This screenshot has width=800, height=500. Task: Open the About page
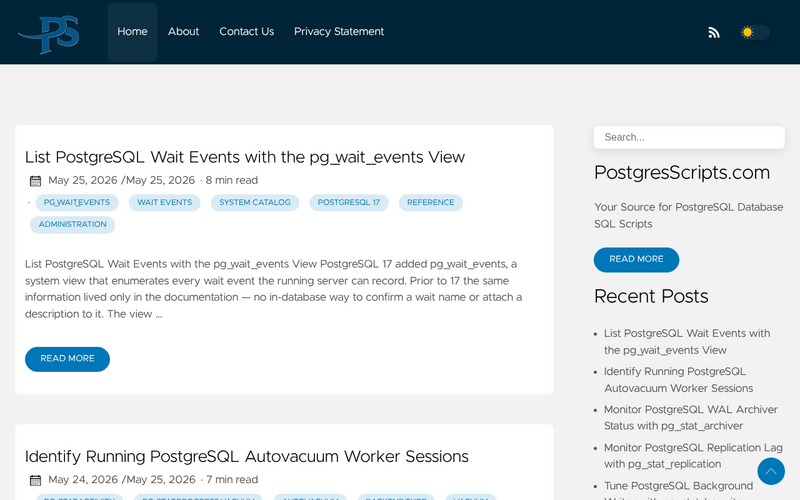pyautogui.click(x=183, y=32)
